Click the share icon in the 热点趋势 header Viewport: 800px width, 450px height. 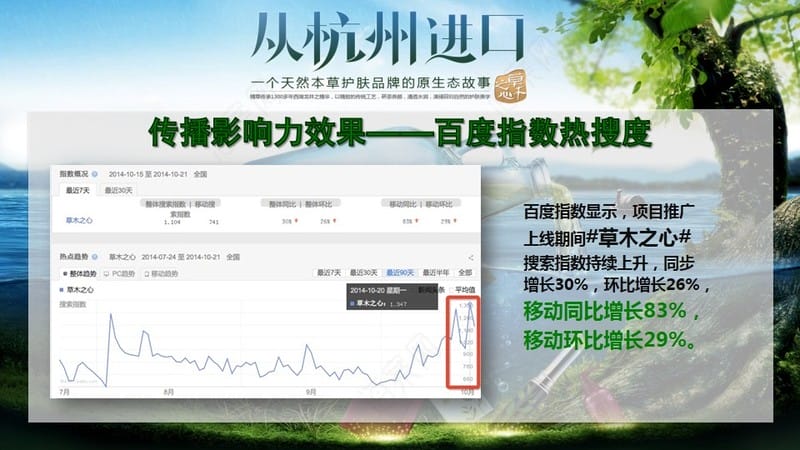click(470, 258)
